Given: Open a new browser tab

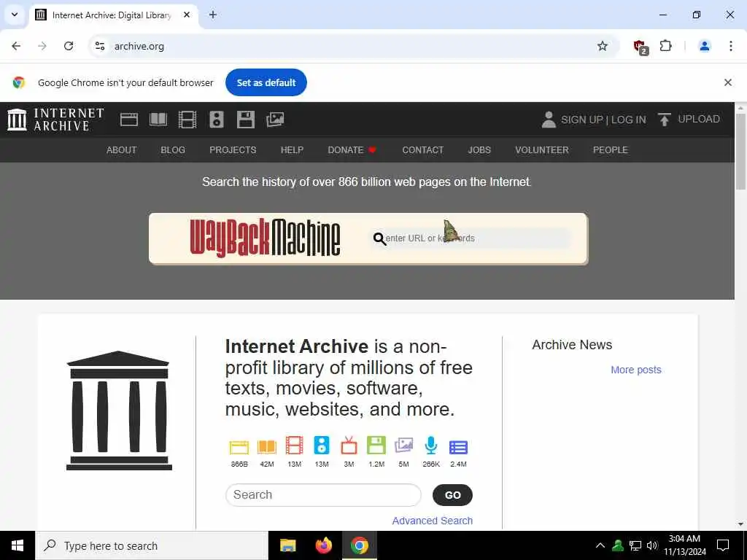Looking at the screenshot, I should click(213, 15).
